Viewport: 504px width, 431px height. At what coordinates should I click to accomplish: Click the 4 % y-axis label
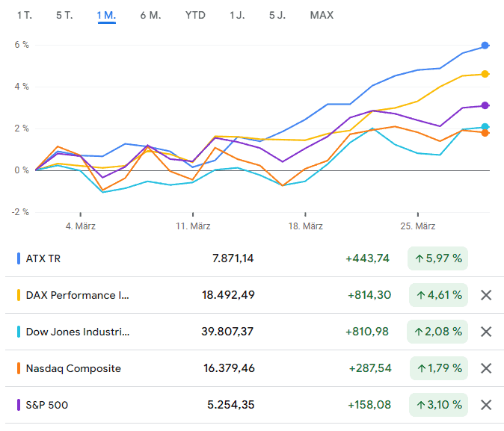pos(22,87)
